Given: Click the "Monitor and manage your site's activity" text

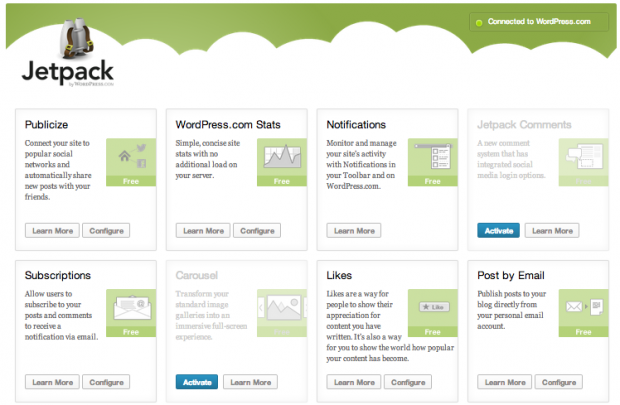Looking at the screenshot, I should pos(361,165).
